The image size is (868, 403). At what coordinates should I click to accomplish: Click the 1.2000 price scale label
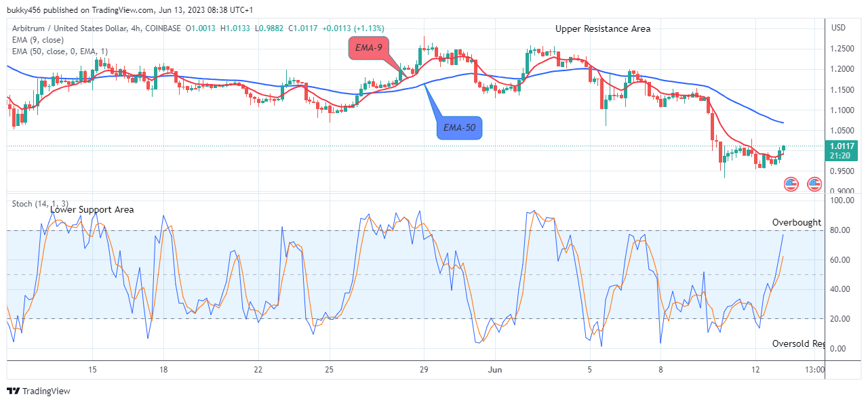coord(842,69)
